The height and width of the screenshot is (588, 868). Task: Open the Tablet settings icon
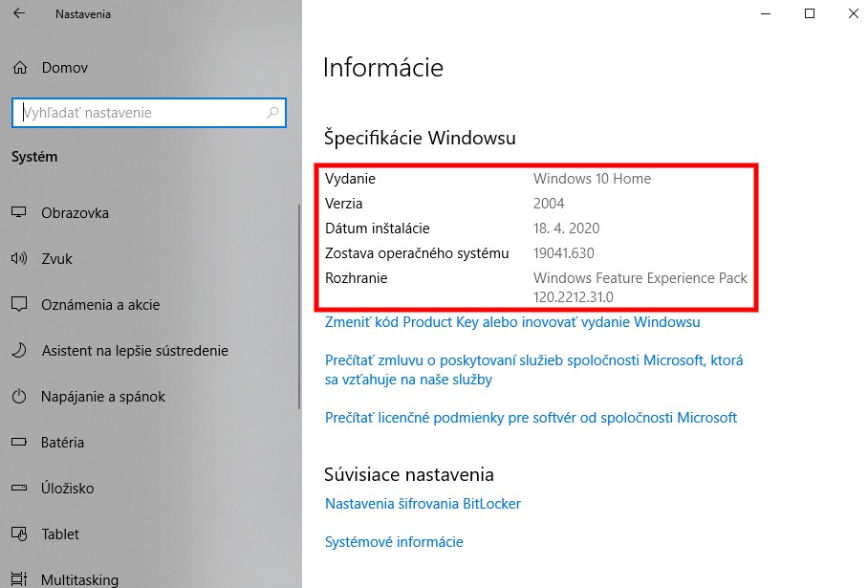[x=19, y=534]
